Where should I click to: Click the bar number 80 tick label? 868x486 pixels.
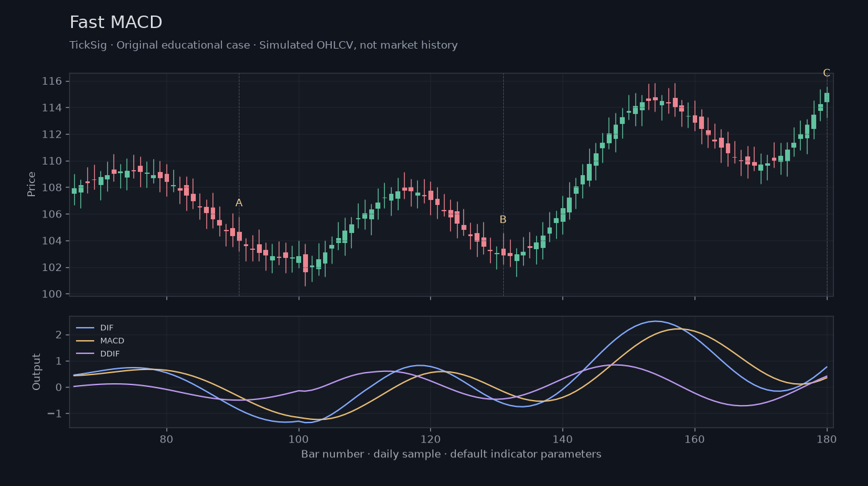(166, 439)
